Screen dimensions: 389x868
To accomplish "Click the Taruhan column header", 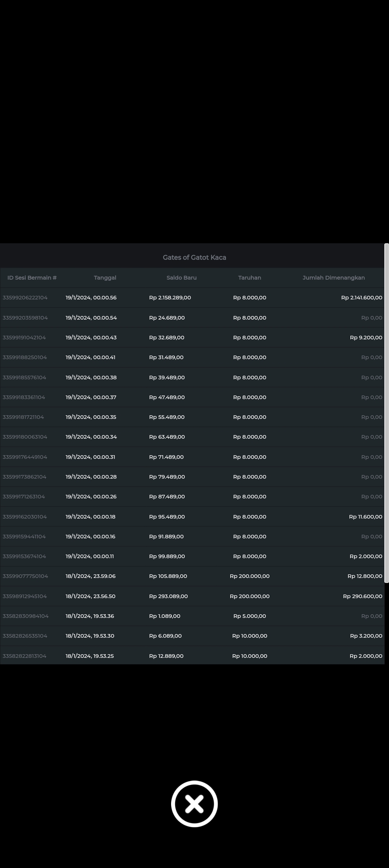I will (x=250, y=278).
